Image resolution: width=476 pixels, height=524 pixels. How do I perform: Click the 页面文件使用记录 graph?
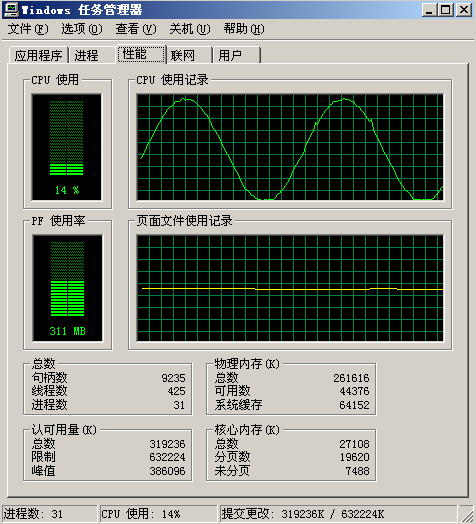[x=290, y=288]
